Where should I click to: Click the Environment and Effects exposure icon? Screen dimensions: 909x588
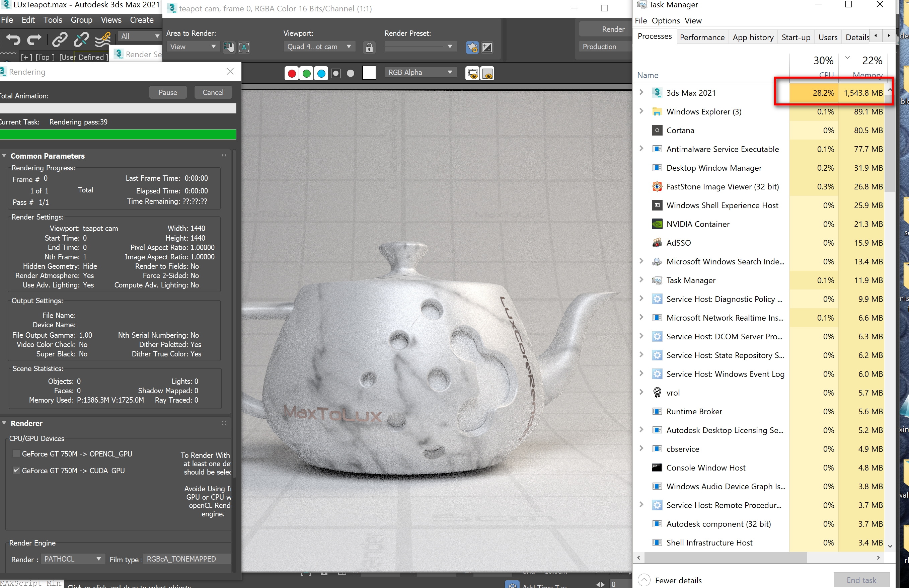point(487,47)
